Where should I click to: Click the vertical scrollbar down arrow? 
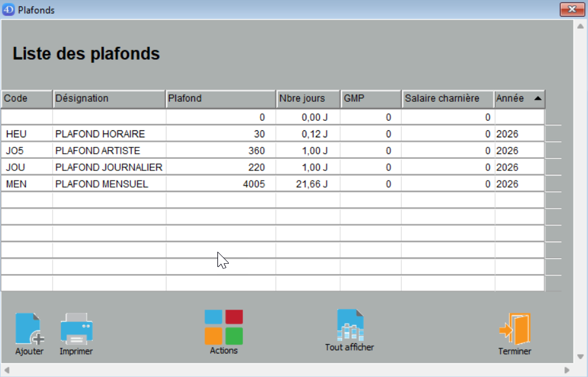point(580,356)
